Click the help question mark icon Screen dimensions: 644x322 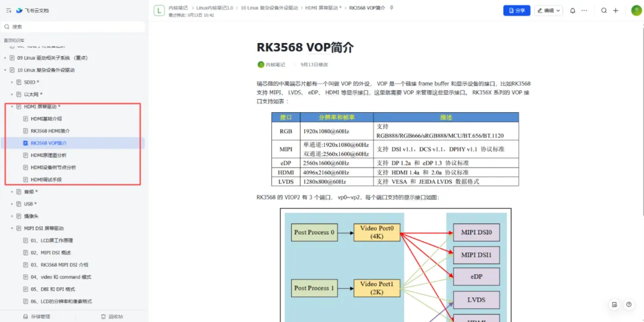[x=628, y=304]
